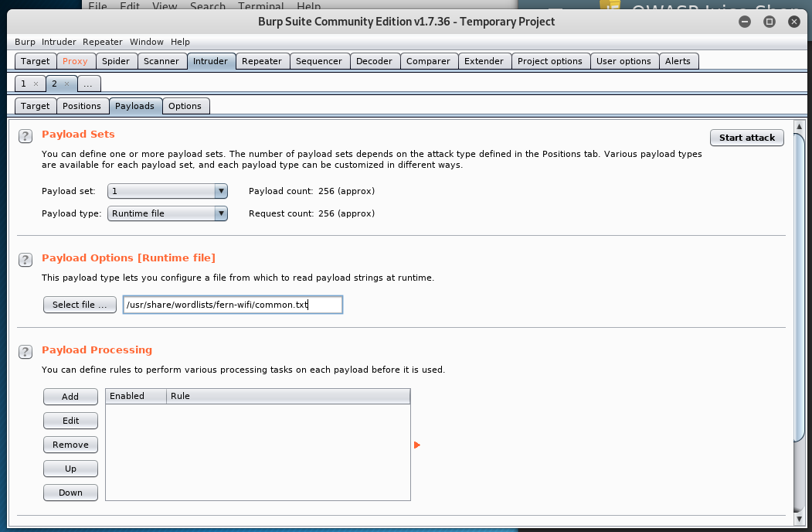Open the Intruder Options sub-tab

coord(185,106)
